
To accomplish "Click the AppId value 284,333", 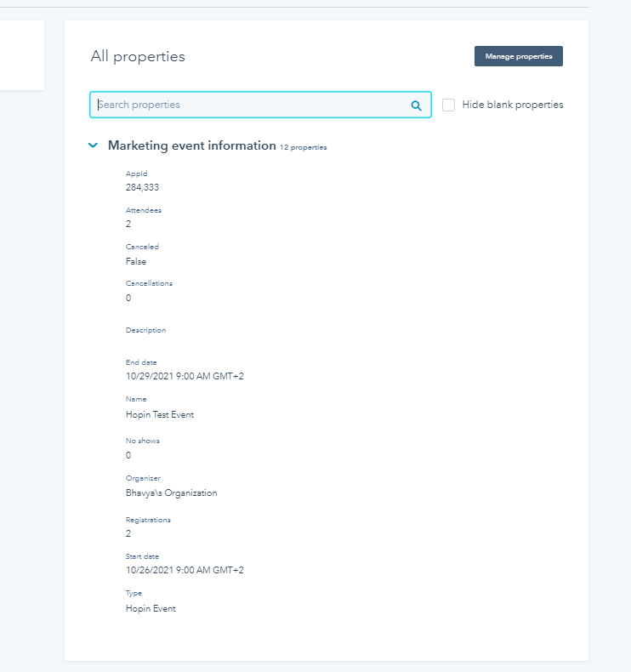I will [142, 187].
